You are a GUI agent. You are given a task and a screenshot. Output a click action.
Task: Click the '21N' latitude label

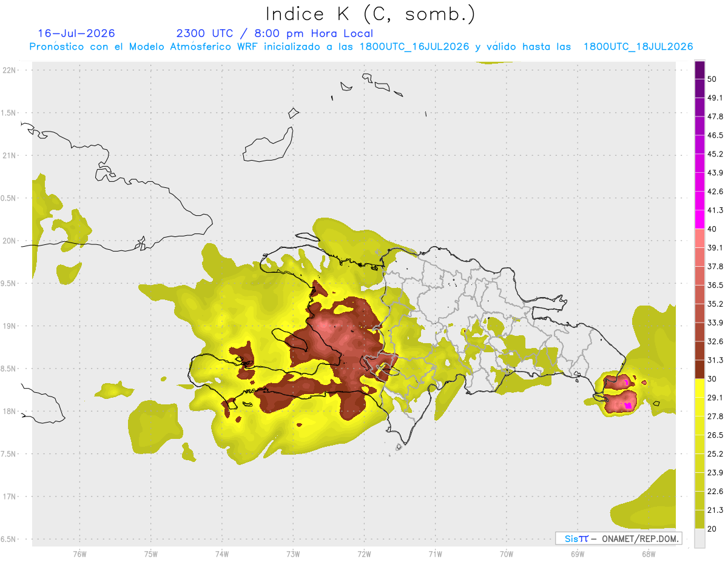(x=10, y=155)
